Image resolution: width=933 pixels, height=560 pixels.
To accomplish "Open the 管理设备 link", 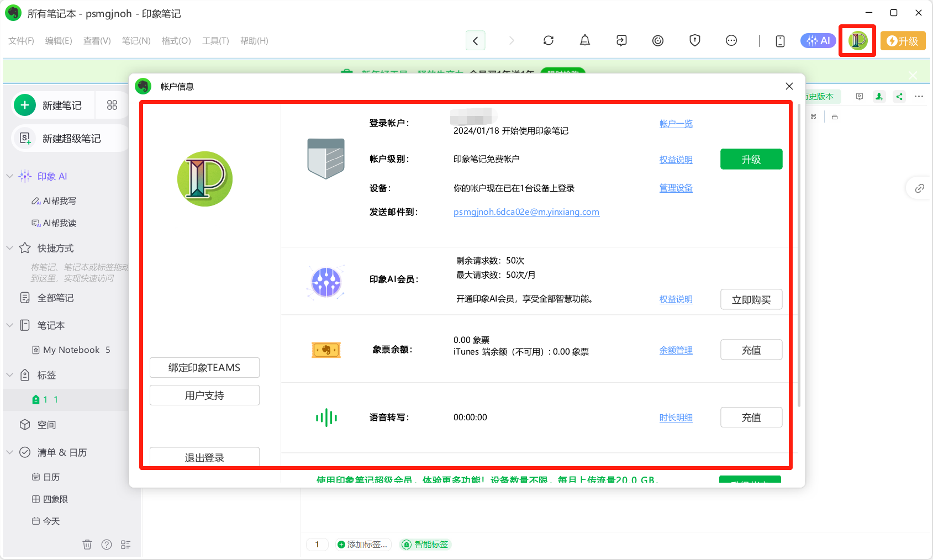I will coord(676,188).
